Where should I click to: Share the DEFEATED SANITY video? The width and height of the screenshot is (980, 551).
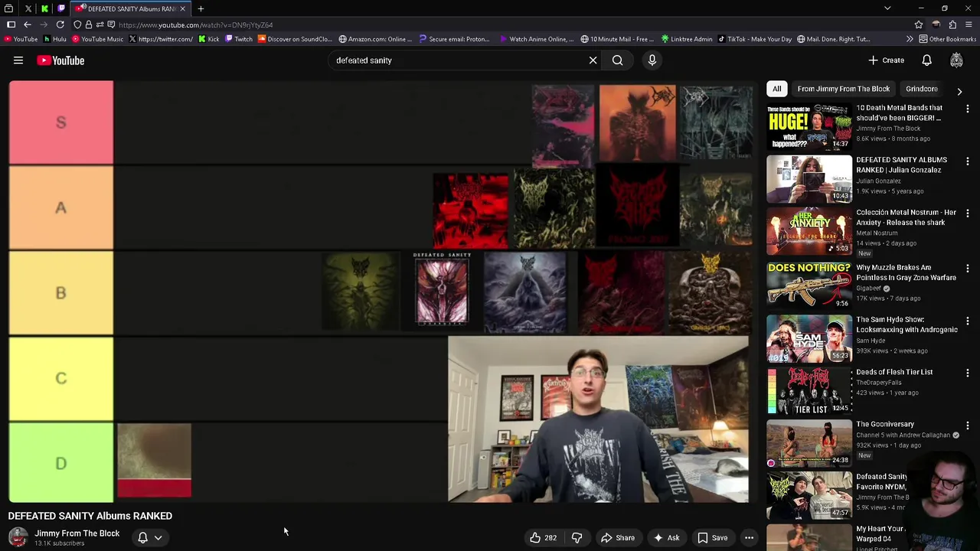(x=617, y=538)
